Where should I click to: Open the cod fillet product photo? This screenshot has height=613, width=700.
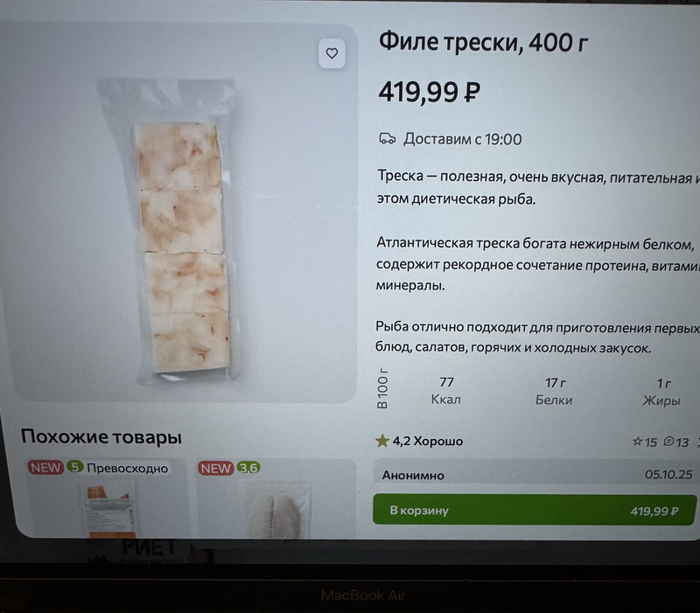pos(185,230)
